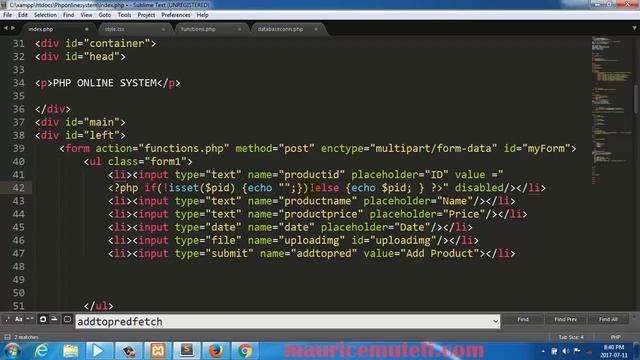Image resolution: width=640 pixels, height=360 pixels.
Task: Open the Tools menu
Action: [x=124, y=15]
